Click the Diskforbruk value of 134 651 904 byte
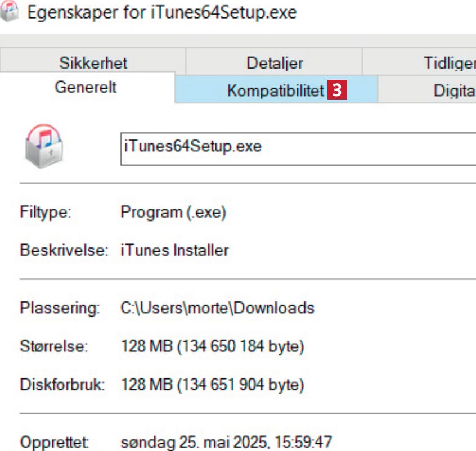Screen dimensions: 476x451 [213, 385]
